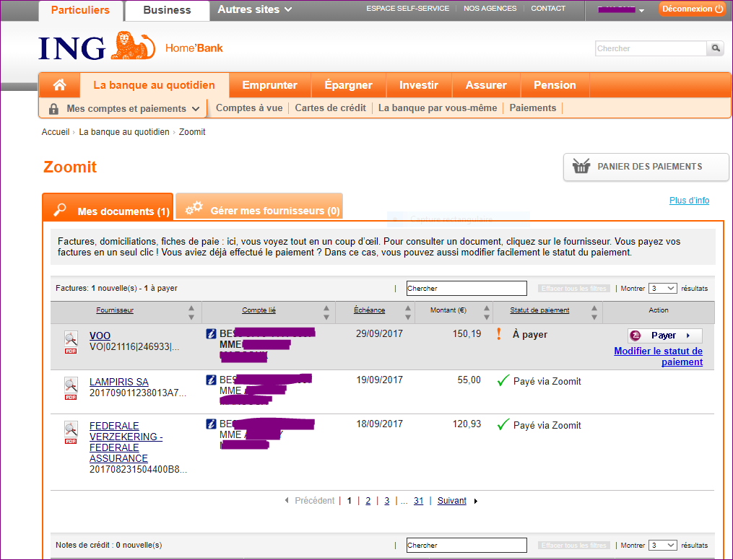Open the VOO supplier link
Image resolution: width=733 pixels, height=560 pixels.
coord(100,336)
